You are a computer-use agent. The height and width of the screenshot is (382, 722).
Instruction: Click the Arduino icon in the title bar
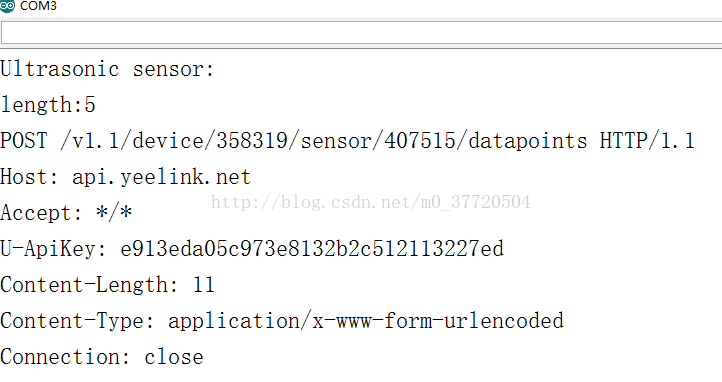[x=7, y=6]
